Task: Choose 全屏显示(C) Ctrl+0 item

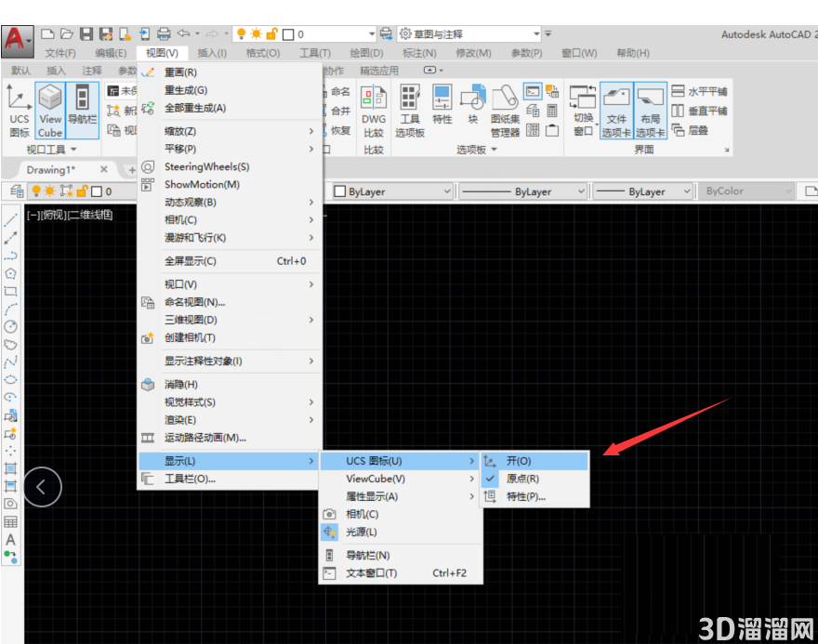Action: (x=230, y=261)
